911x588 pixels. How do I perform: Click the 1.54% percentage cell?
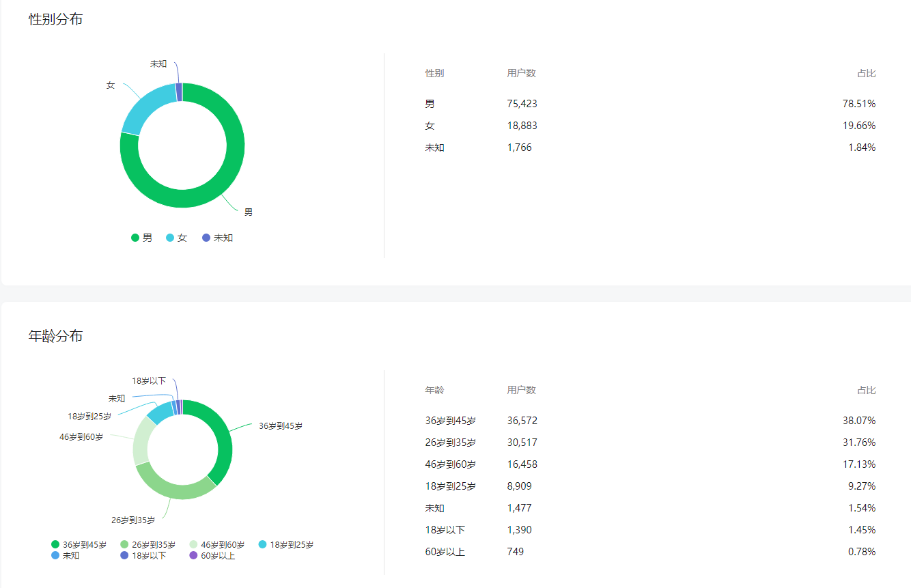click(862, 508)
